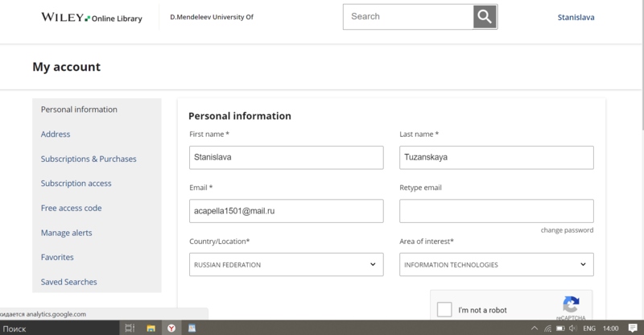
Task: Open the network Wi-Fi tray icon
Action: [x=548, y=328]
